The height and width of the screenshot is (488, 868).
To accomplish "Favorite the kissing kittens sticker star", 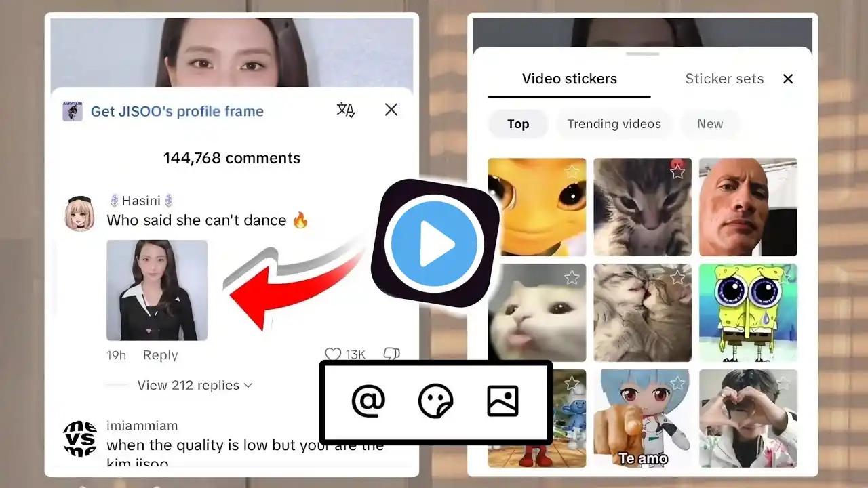I will click(677, 277).
